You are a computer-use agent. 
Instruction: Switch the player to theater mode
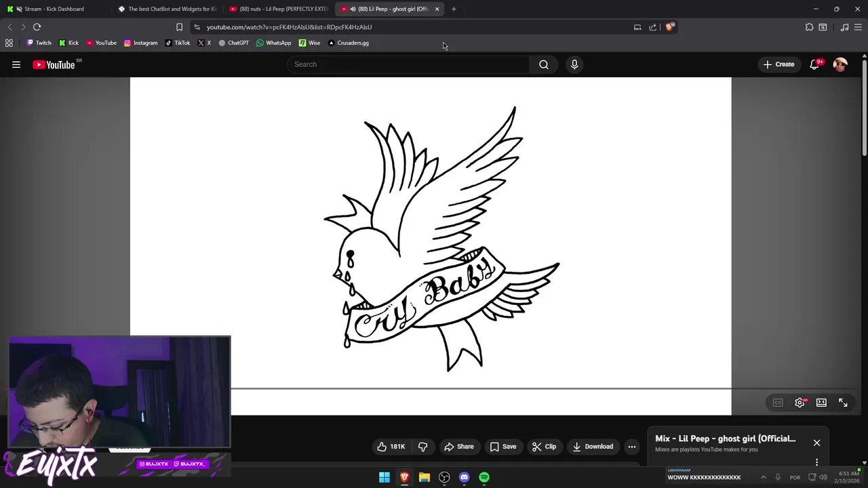(x=821, y=403)
